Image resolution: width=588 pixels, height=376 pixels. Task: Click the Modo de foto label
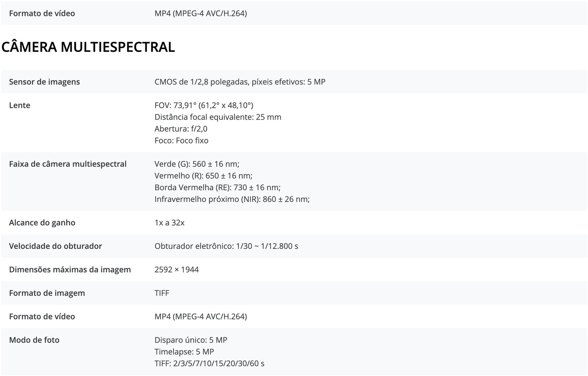[34, 340]
